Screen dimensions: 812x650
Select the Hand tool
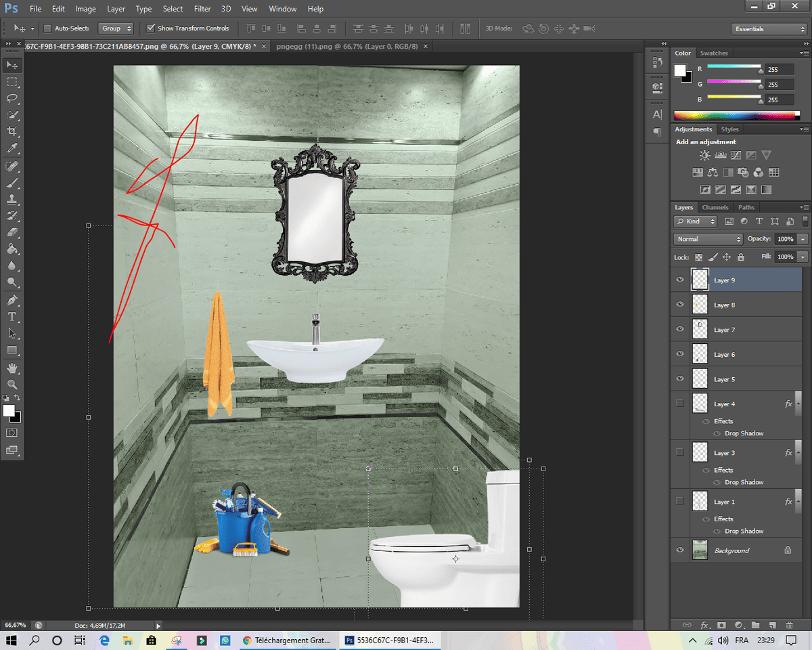(12, 368)
